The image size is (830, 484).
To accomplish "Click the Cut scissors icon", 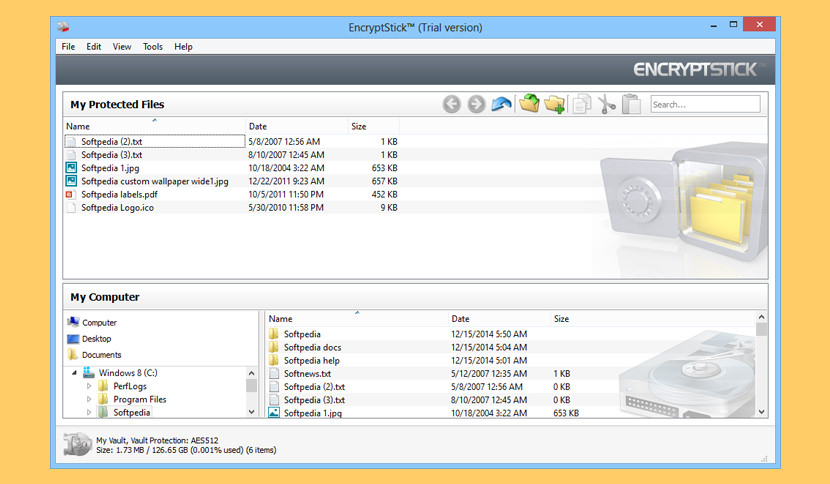I will [607, 104].
